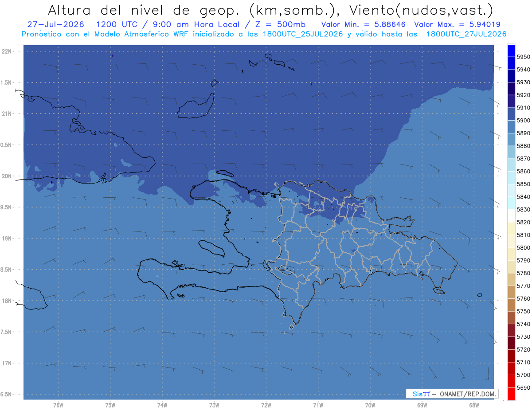
Task: Click the brown swatch between 5750 and 5760
Action: [x=511, y=305]
